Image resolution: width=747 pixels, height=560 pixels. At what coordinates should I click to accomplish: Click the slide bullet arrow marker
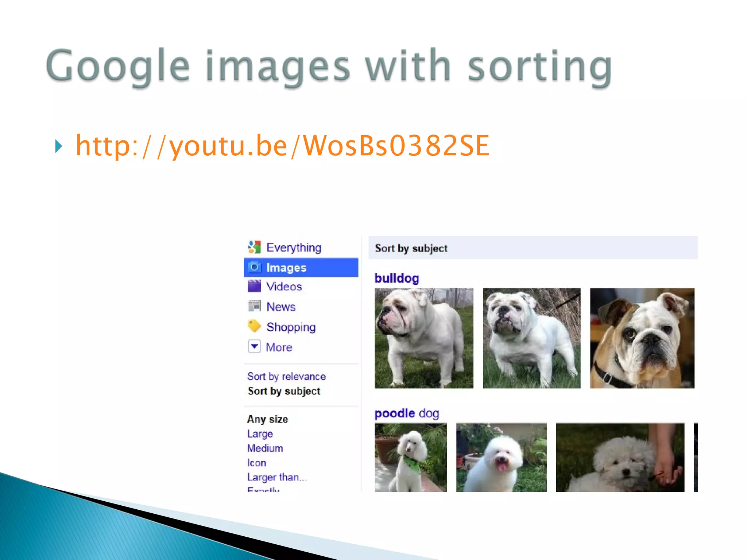click(58, 146)
